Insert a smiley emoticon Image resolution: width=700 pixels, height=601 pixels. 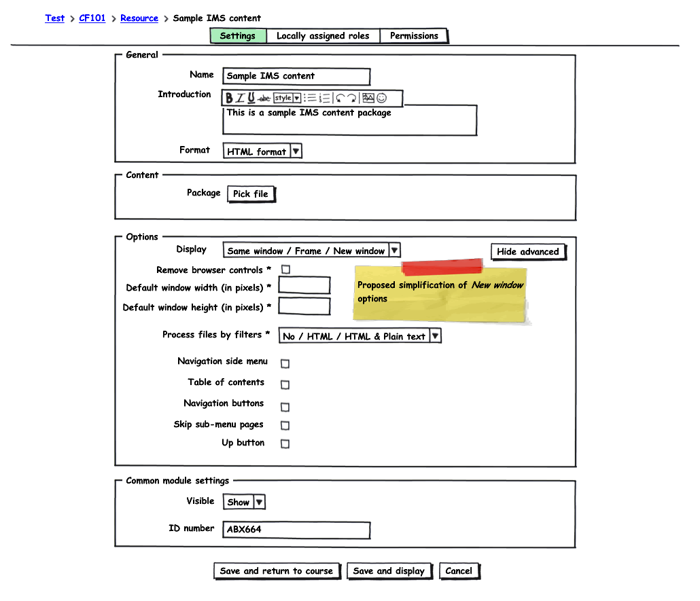(x=382, y=98)
